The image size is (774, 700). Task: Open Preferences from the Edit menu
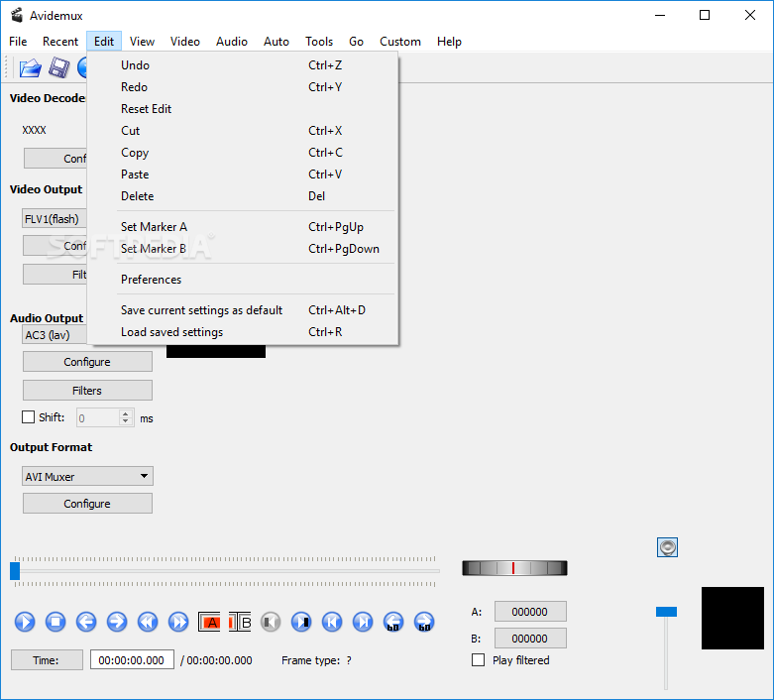[x=243, y=280]
